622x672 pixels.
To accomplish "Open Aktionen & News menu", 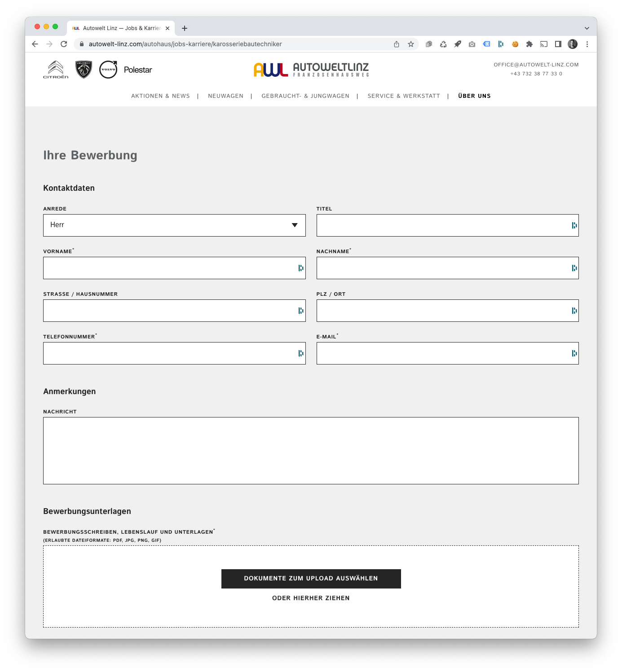I will (x=160, y=96).
